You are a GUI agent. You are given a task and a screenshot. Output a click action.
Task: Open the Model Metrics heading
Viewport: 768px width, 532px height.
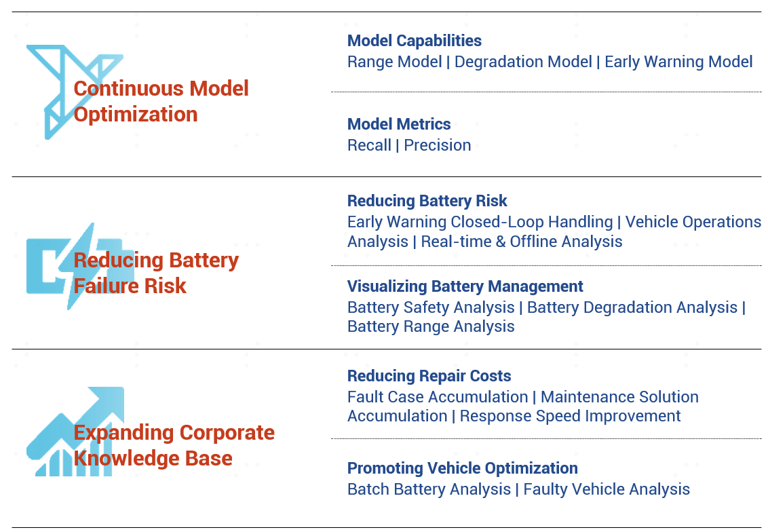tap(399, 124)
